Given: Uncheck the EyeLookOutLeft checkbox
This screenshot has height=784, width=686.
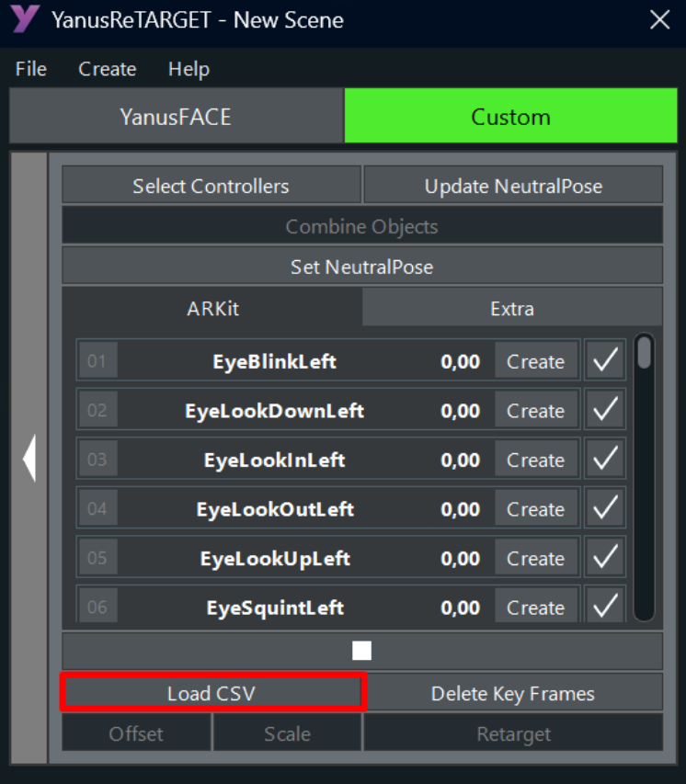Looking at the screenshot, I should pos(605,507).
